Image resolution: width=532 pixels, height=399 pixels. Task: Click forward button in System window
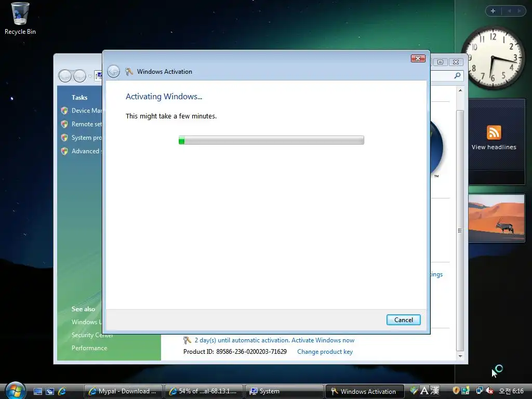tap(79, 76)
